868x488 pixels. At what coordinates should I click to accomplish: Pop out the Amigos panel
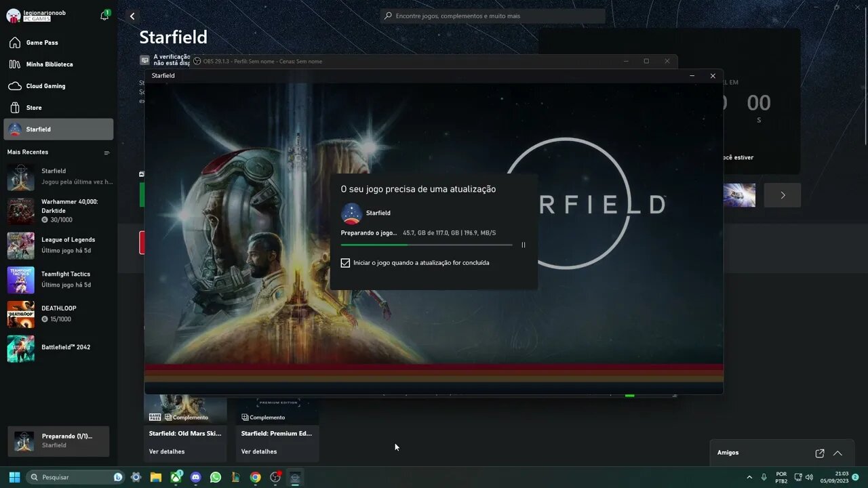pyautogui.click(x=819, y=453)
